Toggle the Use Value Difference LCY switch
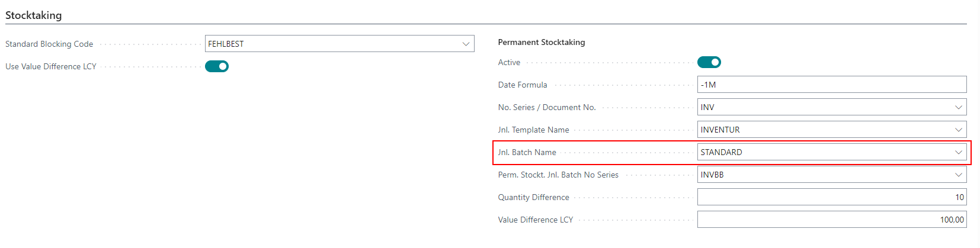This screenshot has height=248, width=980. coord(217,66)
